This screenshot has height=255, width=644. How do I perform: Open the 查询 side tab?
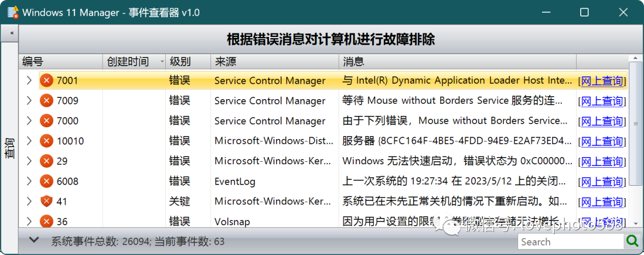[x=9, y=148]
